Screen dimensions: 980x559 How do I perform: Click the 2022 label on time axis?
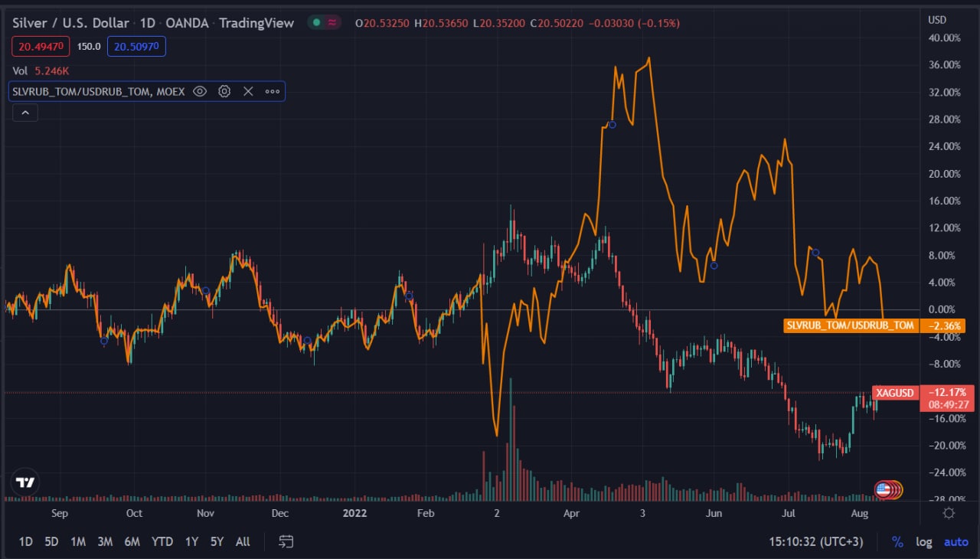coord(354,513)
